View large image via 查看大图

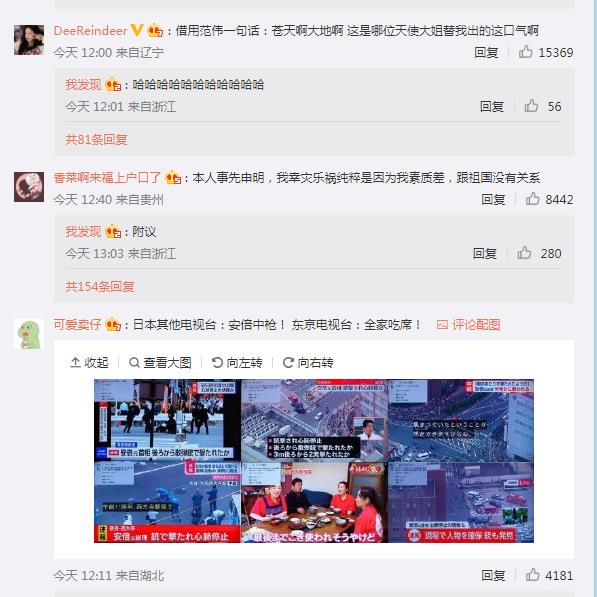pos(160,362)
